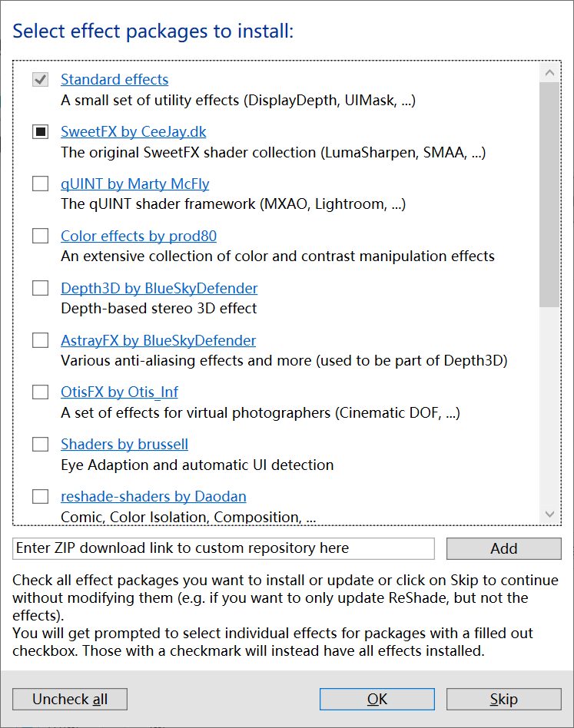Open the Standard effects link
574x728 pixels.
114,80
